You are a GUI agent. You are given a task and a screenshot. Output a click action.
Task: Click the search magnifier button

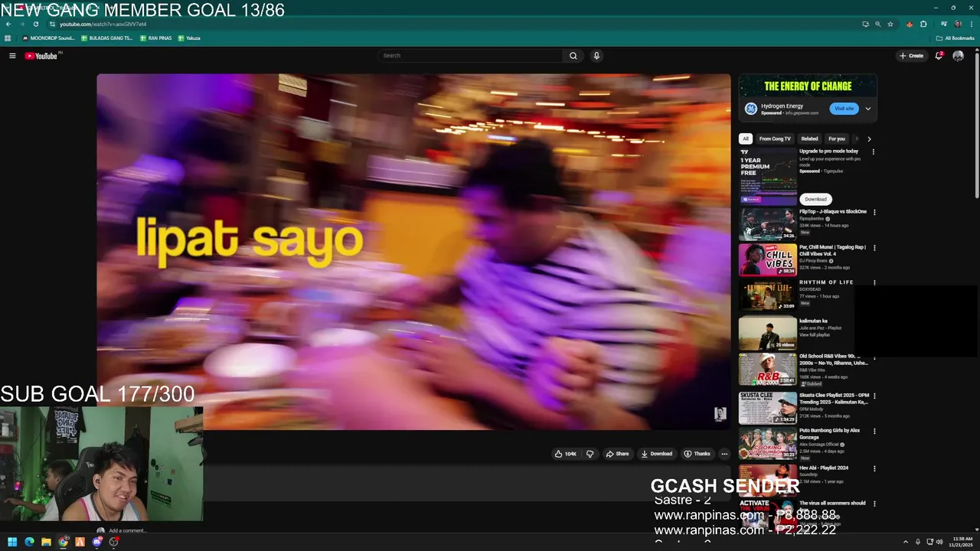(573, 56)
